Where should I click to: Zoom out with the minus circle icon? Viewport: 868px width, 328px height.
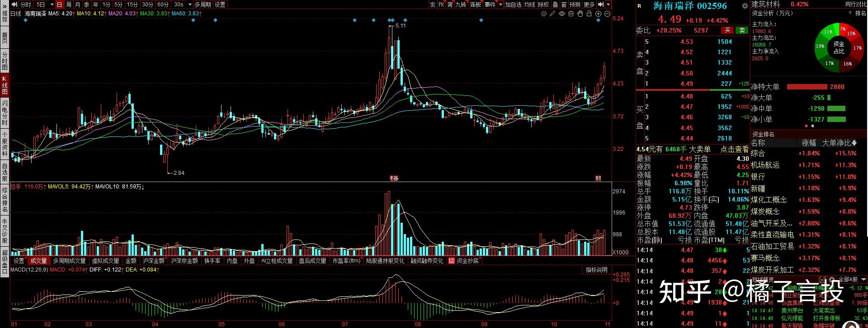[607, 14]
